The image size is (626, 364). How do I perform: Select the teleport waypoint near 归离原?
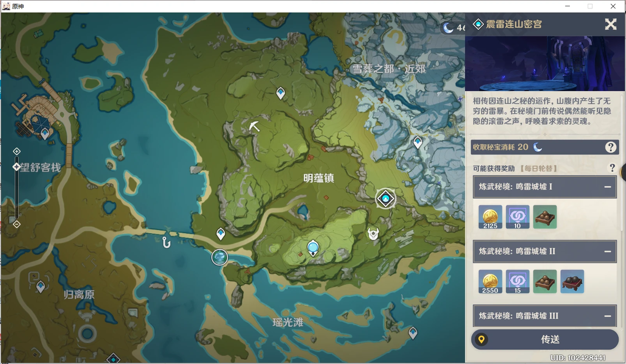pos(40,287)
